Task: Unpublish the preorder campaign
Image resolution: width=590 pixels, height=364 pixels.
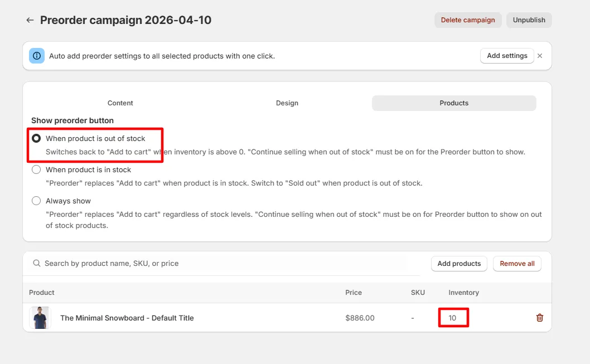Action: click(529, 20)
